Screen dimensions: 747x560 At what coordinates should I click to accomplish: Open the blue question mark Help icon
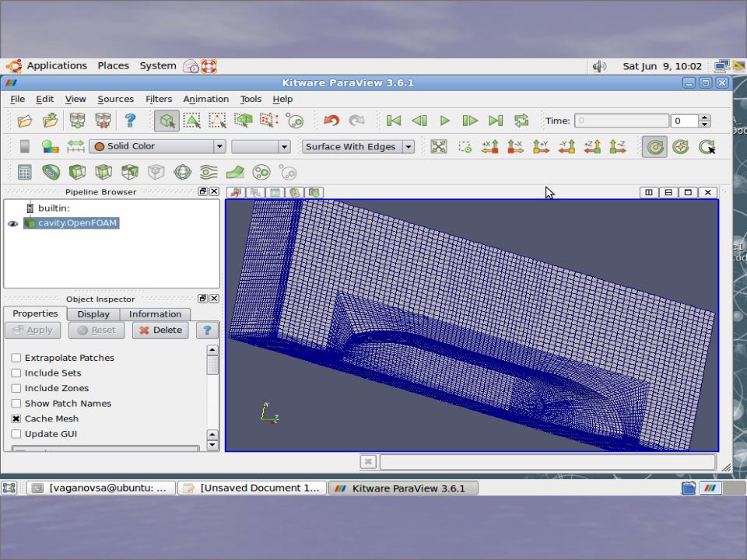[x=130, y=121]
